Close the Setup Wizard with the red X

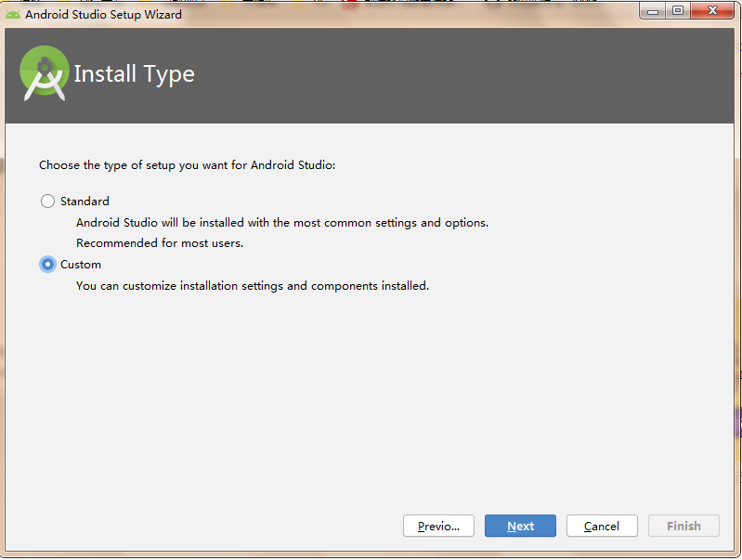714,11
